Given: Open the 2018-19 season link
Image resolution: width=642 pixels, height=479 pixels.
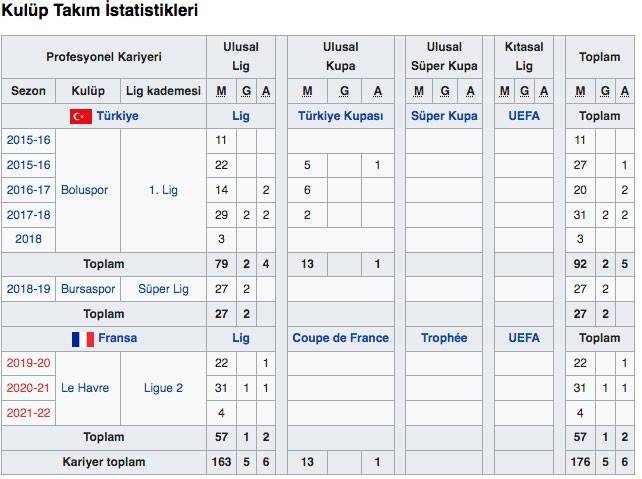Looking at the screenshot, I should 28,288.
